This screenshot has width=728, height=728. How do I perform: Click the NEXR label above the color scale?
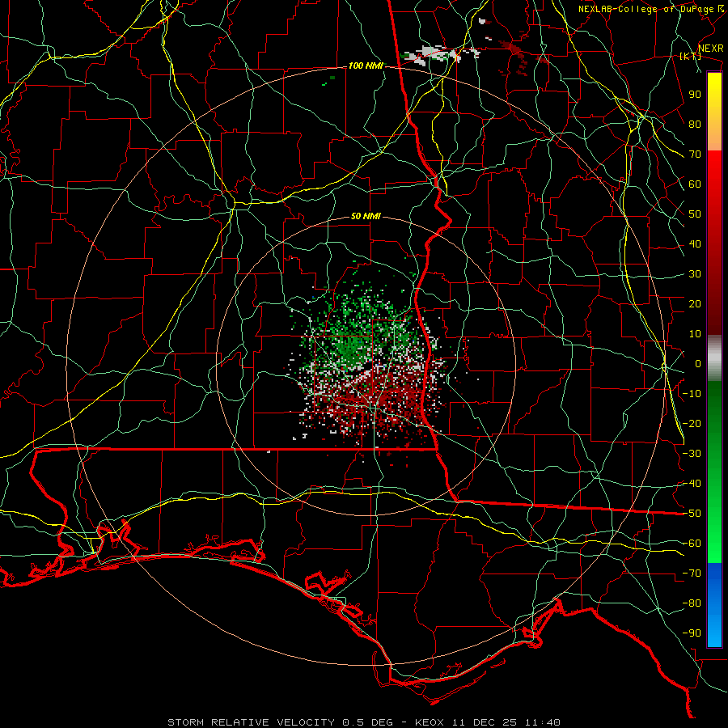710,49
